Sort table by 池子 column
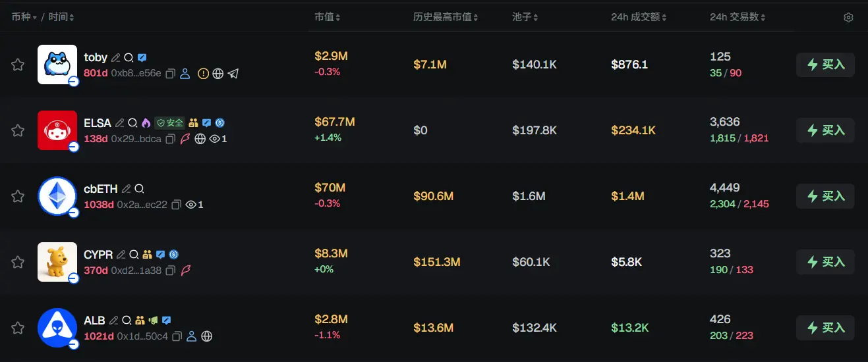This screenshot has width=868, height=362. click(x=525, y=17)
